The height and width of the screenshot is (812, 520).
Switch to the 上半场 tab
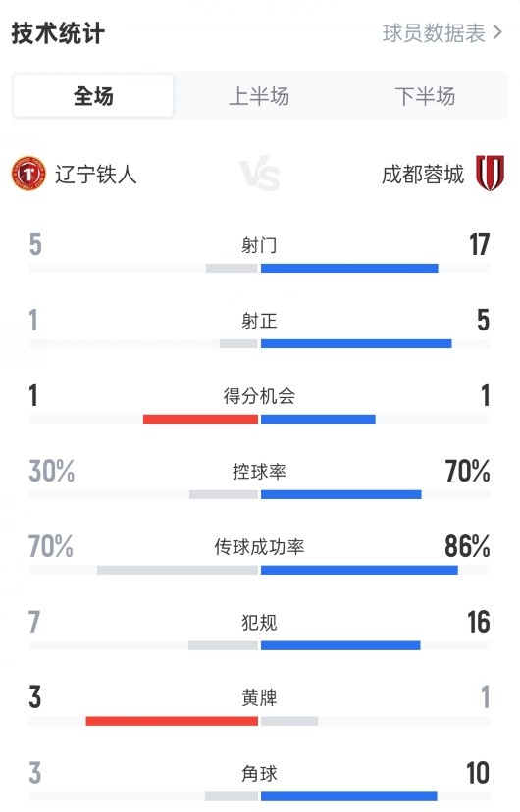[259, 96]
